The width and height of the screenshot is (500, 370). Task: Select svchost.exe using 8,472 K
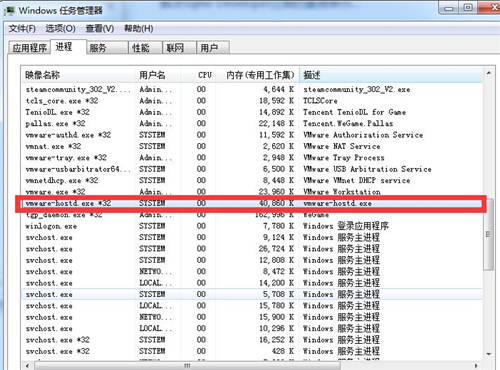pyautogui.click(x=252, y=271)
